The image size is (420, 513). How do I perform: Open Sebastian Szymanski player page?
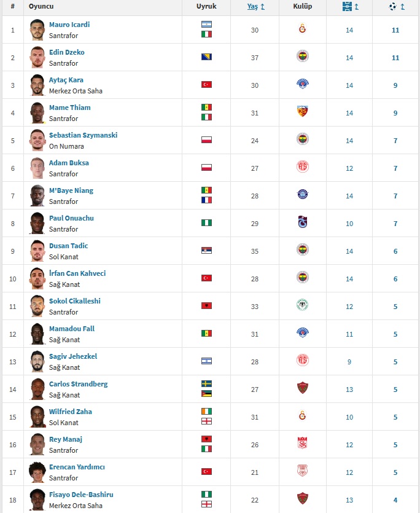[83, 135]
